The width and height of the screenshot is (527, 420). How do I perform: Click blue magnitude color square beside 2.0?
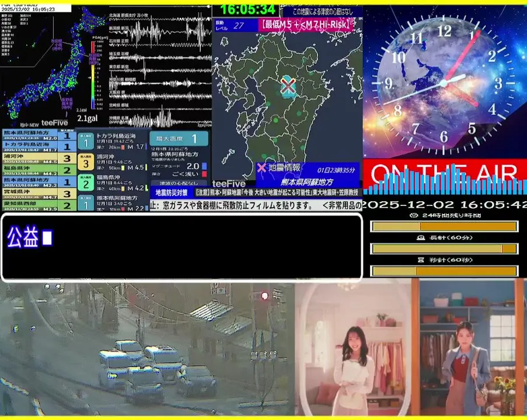tap(204, 166)
